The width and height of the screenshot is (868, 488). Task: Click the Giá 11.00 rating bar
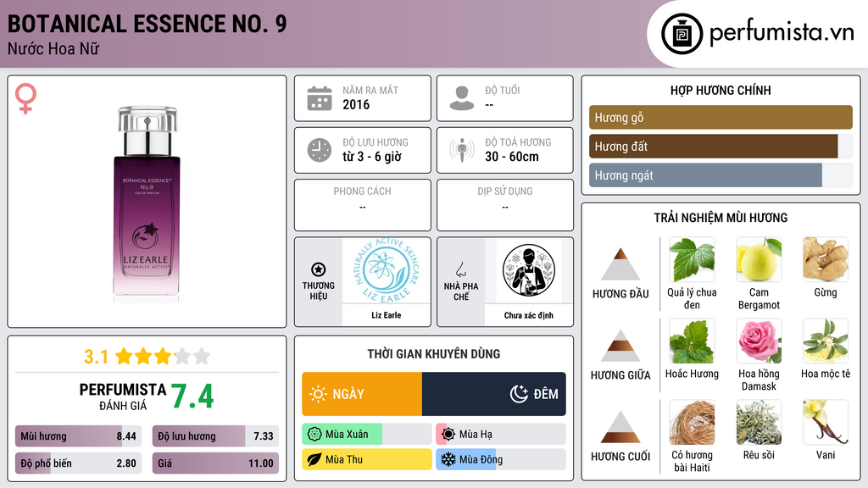[215, 463]
